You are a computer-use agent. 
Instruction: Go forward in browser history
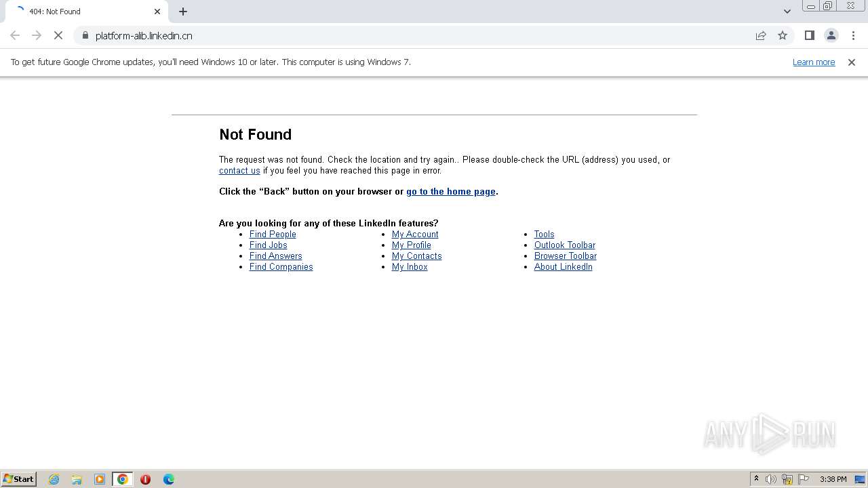37,35
